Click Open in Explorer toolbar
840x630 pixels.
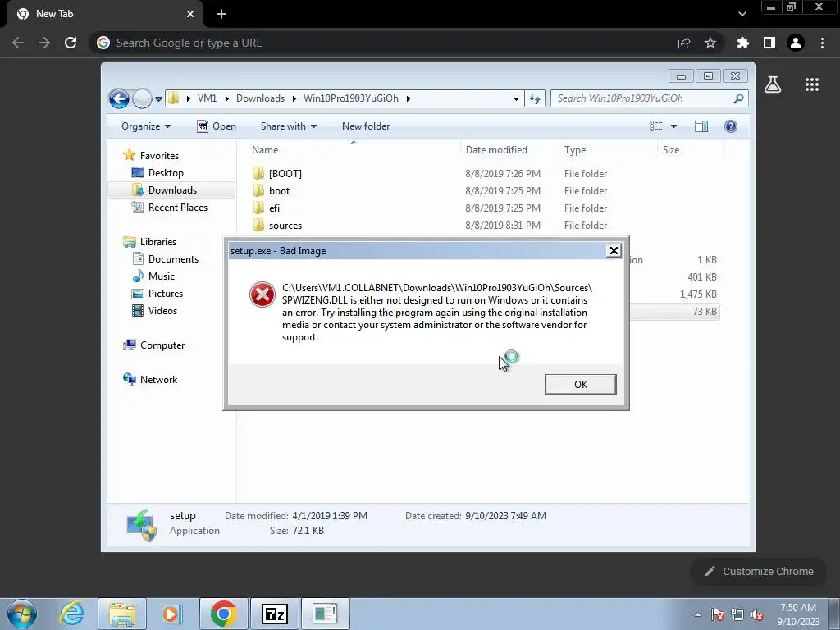(x=217, y=126)
